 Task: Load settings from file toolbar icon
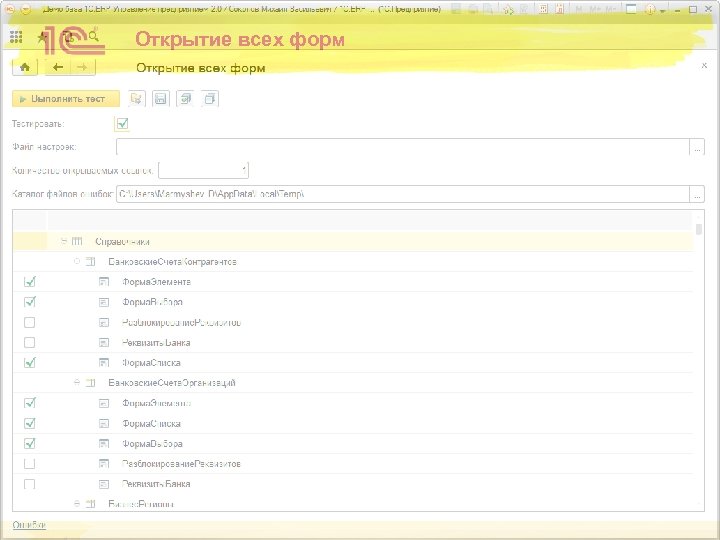(136, 99)
